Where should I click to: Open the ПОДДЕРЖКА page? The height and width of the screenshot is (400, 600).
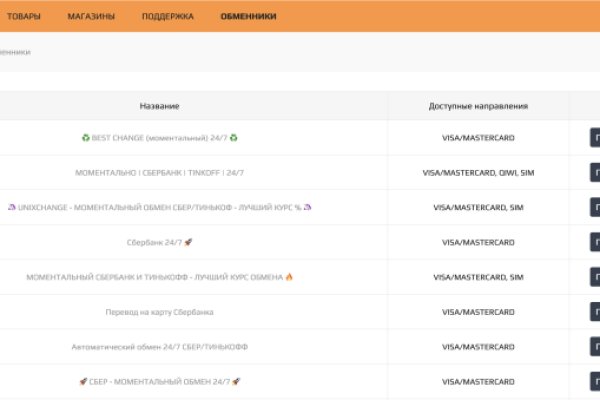coord(168,16)
